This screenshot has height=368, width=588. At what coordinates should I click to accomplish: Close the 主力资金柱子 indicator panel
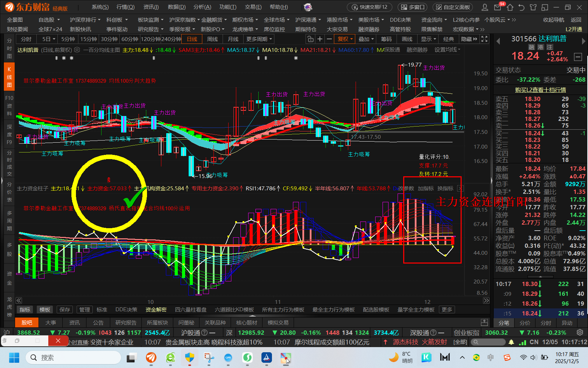(461, 189)
